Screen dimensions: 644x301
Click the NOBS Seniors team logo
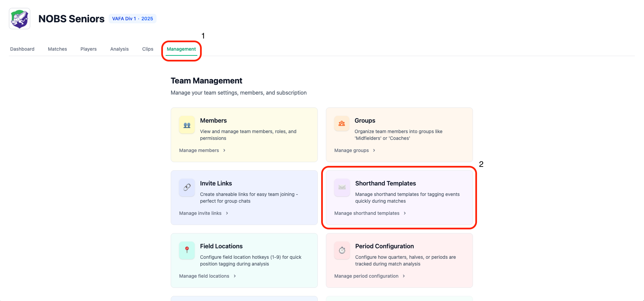coord(20,19)
